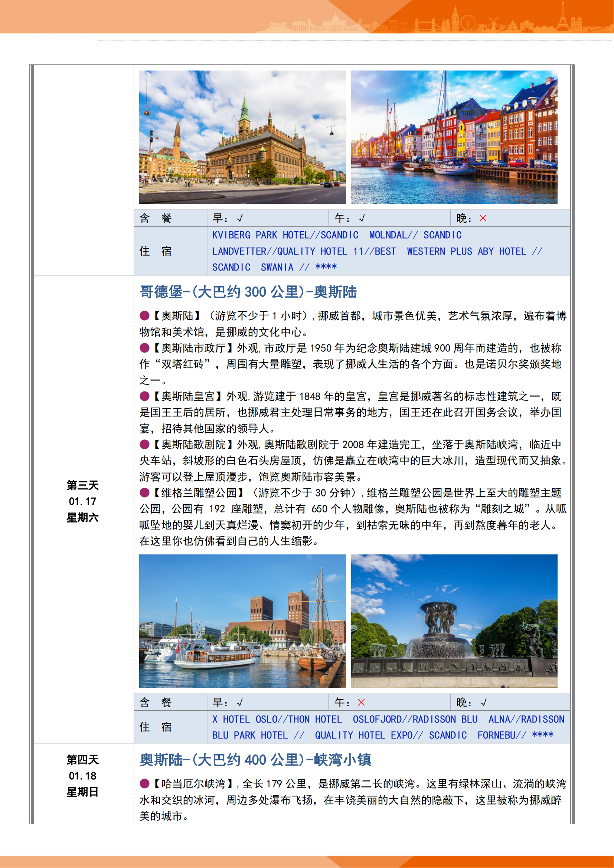This screenshot has width=614, height=868.
Task: Open the Copenhagen City Hall photo
Action: (242, 137)
